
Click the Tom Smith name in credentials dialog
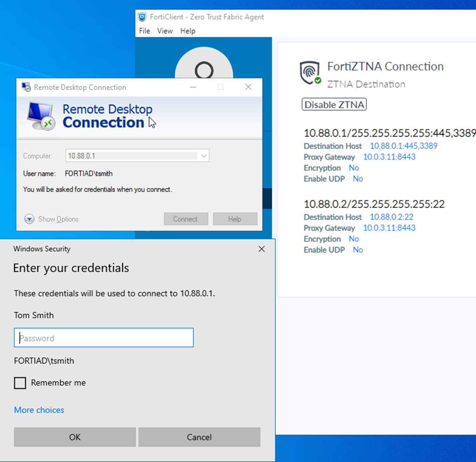[34, 315]
